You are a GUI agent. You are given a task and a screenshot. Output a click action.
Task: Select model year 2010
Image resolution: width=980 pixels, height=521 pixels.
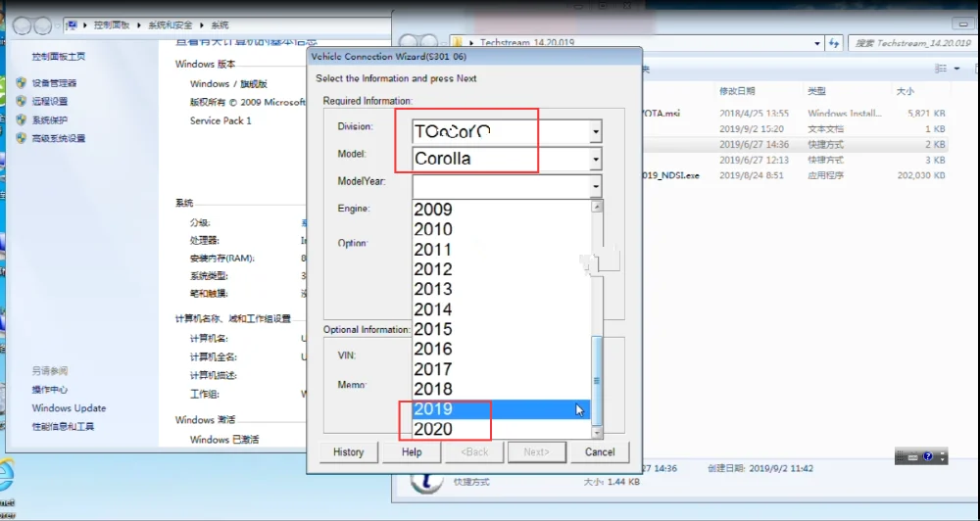(501, 229)
